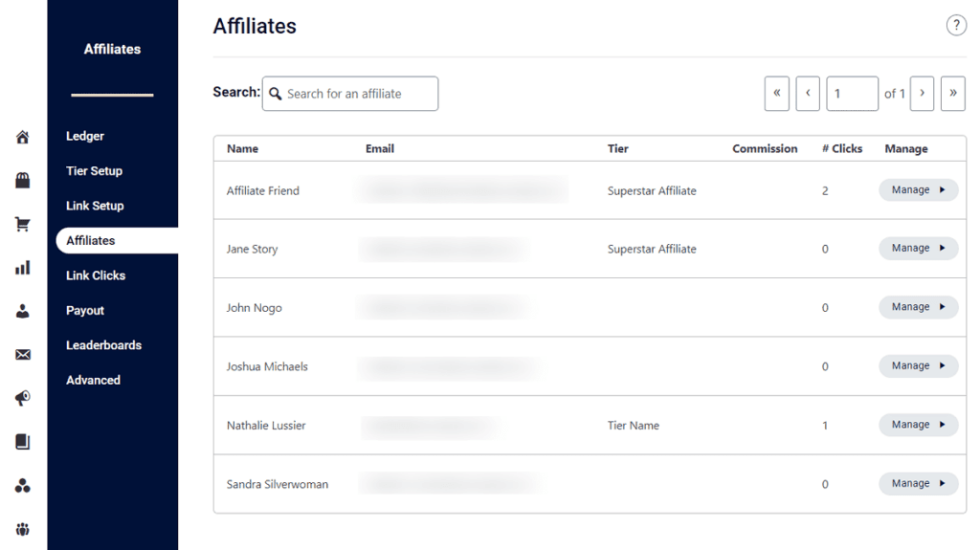Viewport: 980px width, 550px height.
Task: Open the megaphone marketing icon in sidebar
Action: click(x=23, y=398)
